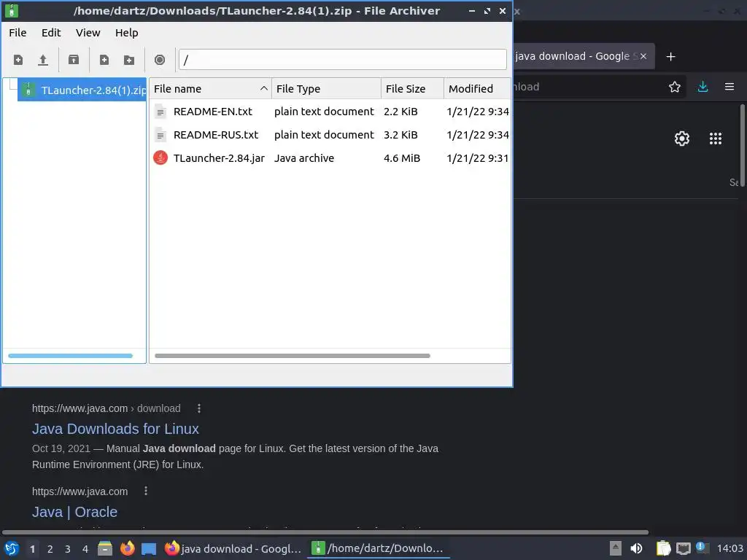Open the Firefox downloads arrow icon

point(703,87)
